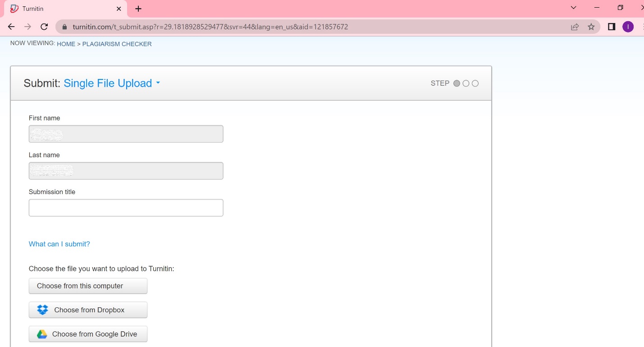Go to HOME breadcrumb link

(x=66, y=44)
